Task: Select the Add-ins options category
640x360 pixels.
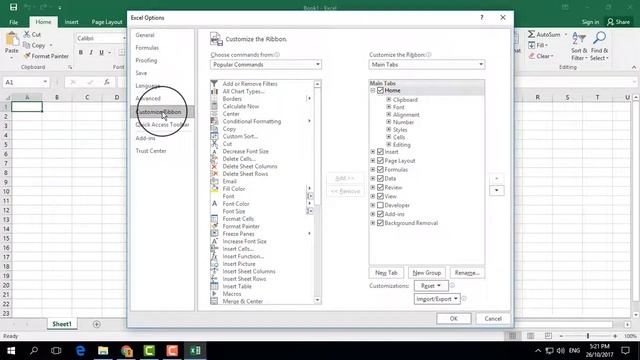Action: [145, 138]
